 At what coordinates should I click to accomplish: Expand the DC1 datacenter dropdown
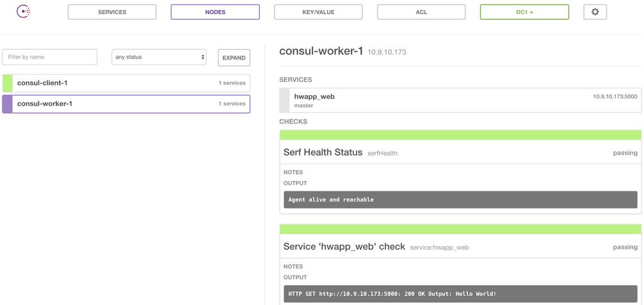(x=524, y=12)
